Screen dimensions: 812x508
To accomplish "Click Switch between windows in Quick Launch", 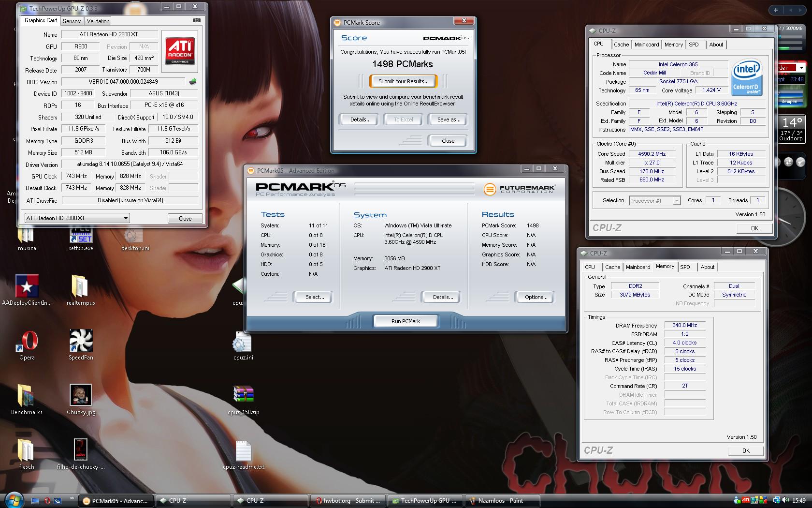I will coord(58,501).
